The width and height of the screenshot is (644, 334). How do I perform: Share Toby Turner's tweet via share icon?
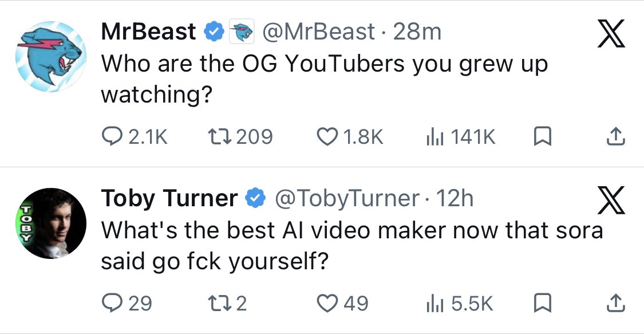(x=613, y=302)
